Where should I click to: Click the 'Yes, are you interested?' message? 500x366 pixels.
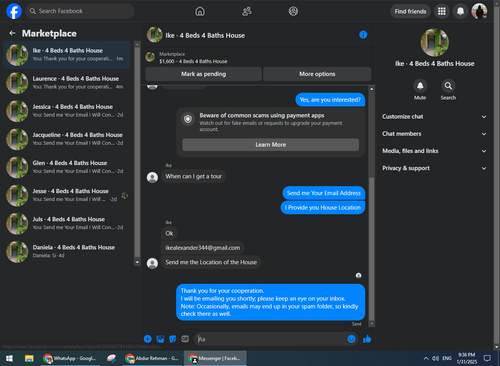330,100
